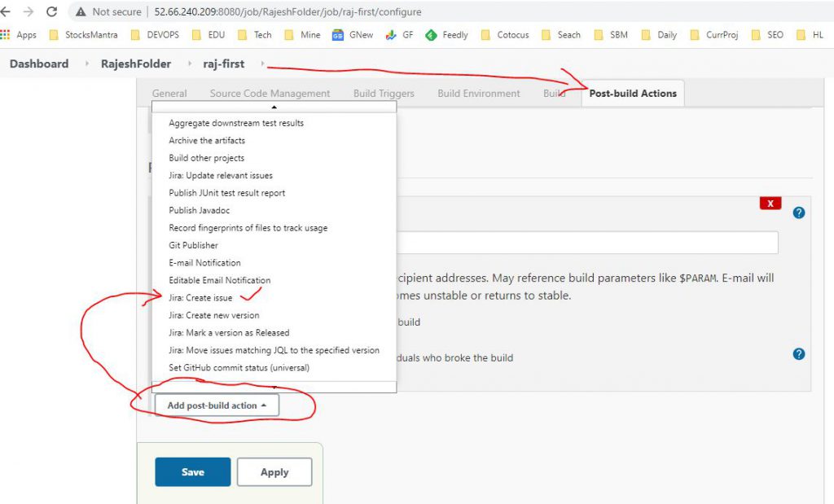This screenshot has height=504, width=834.
Task: Choose Archive the artifacts option
Action: (207, 141)
